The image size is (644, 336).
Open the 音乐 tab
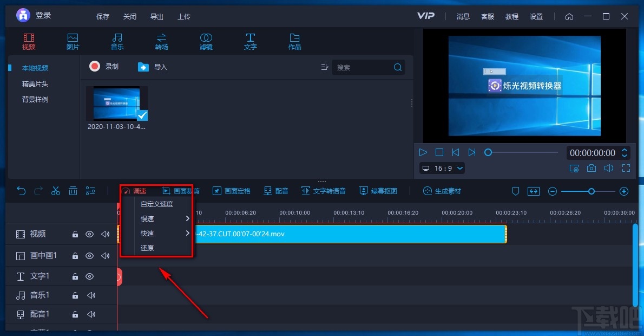117,42
